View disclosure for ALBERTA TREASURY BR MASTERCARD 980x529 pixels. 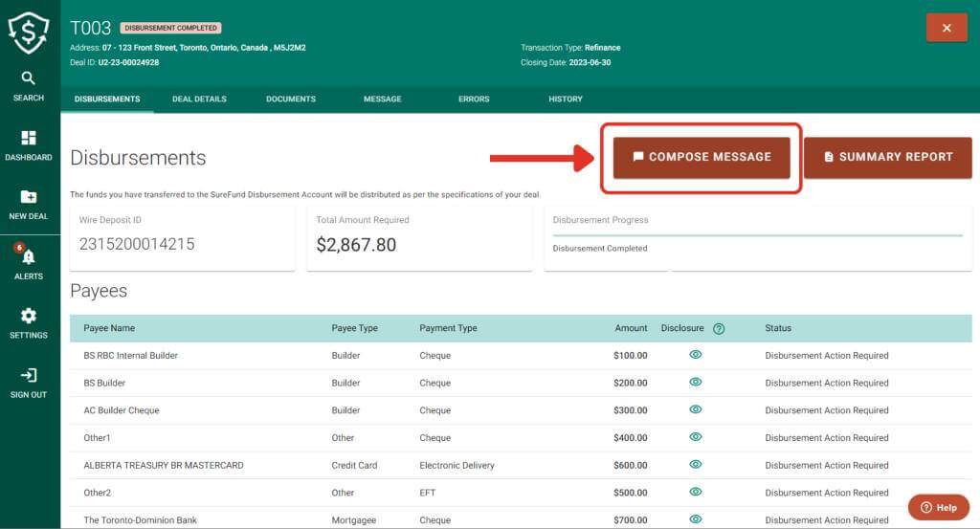pyautogui.click(x=696, y=465)
